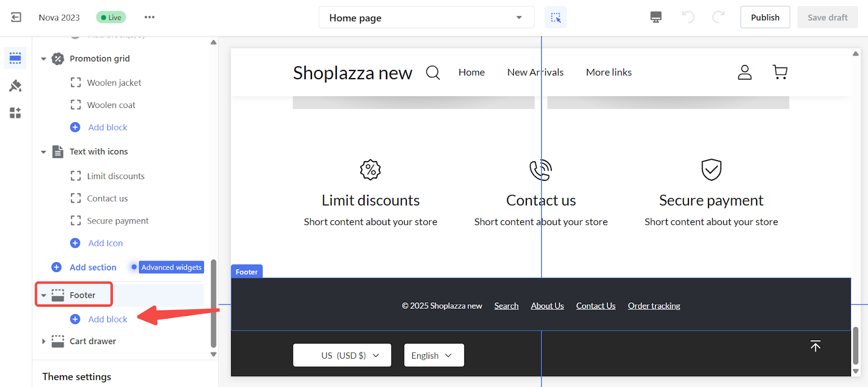Click the back-to-top arrow in footer
The height and width of the screenshot is (387, 868).
[815, 346]
